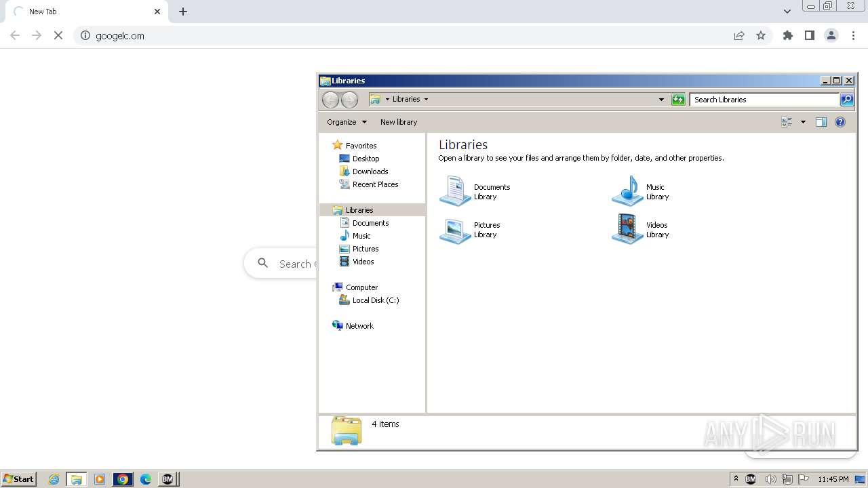This screenshot has height=488, width=868.
Task: Select Videos in the navigation tree
Action: click(x=357, y=262)
